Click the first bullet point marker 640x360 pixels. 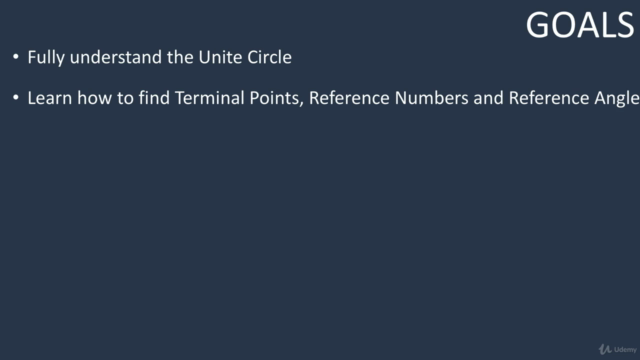pyautogui.click(x=16, y=56)
